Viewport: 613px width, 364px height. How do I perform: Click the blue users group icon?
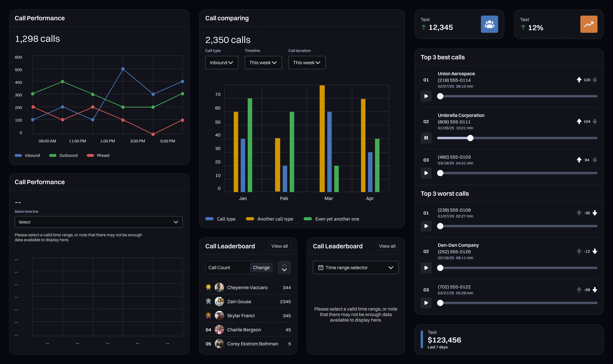pyautogui.click(x=489, y=24)
